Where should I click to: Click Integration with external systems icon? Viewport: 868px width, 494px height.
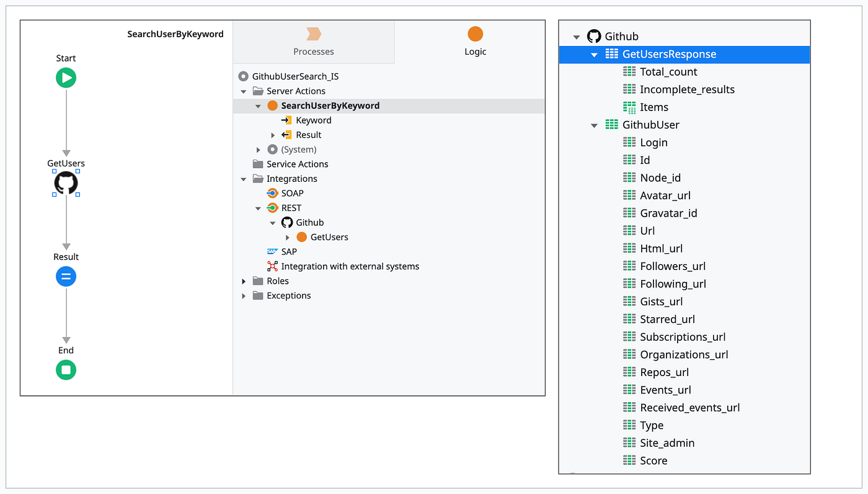272,266
